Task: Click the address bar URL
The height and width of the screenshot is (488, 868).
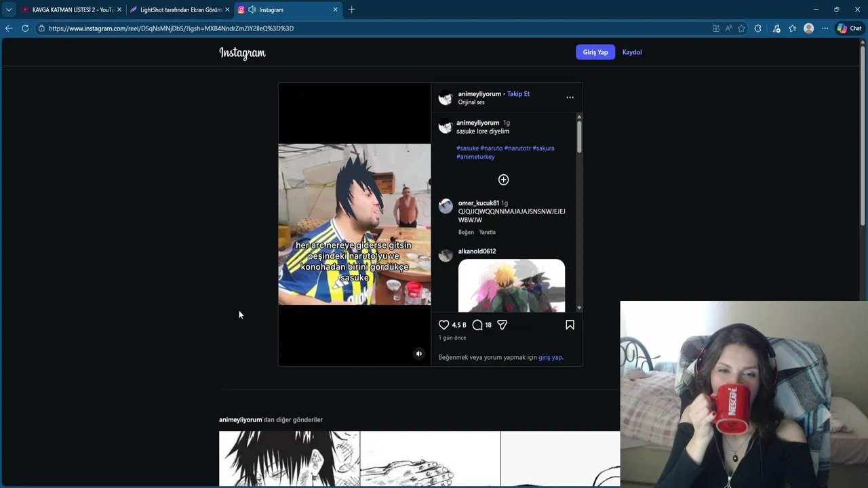Action: pyautogui.click(x=171, y=28)
